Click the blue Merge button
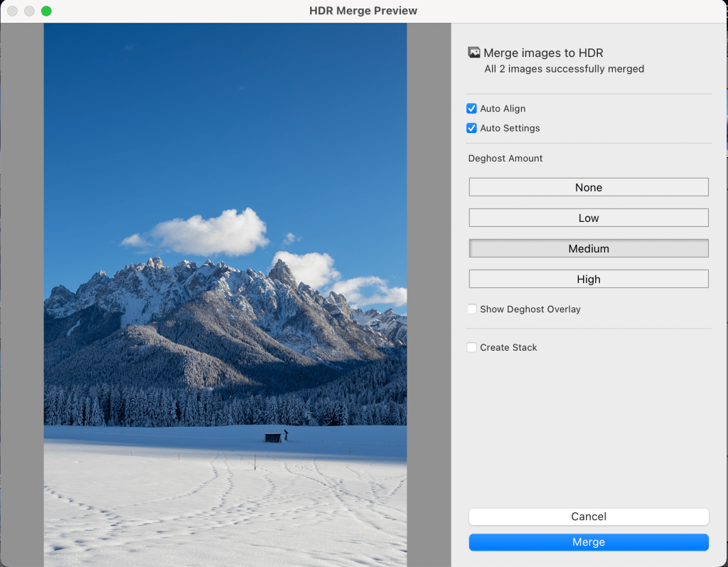The image size is (728, 567). pos(589,542)
